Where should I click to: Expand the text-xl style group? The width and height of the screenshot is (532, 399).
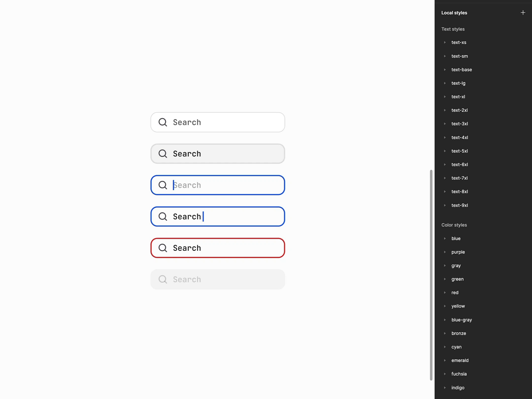tap(445, 97)
